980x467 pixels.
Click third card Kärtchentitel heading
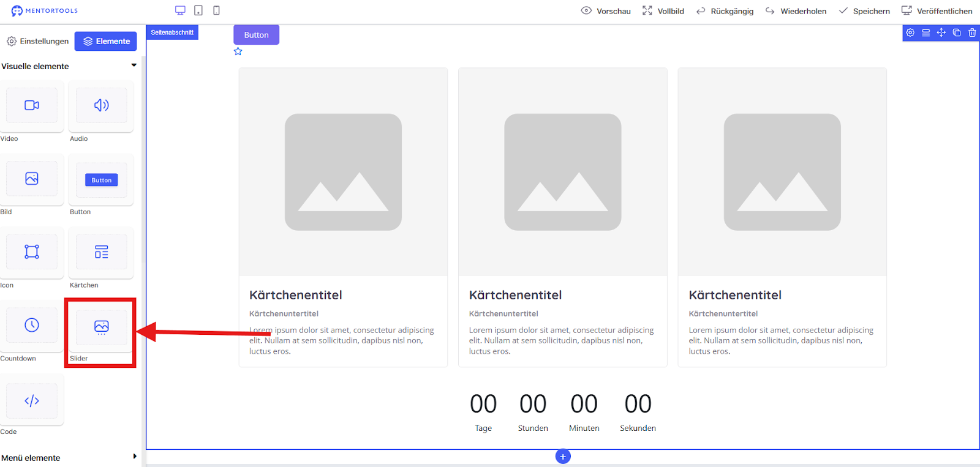[x=735, y=295]
